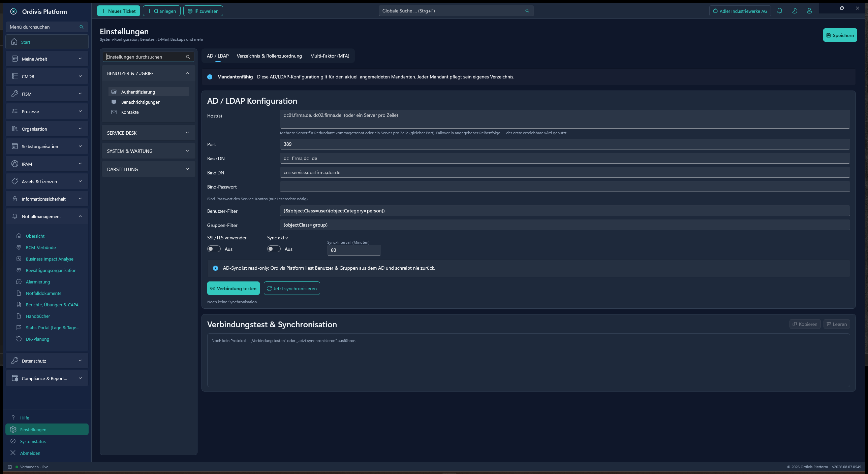This screenshot has height=474, width=868.
Task: Click the ITSM wrench icon
Action: point(15,94)
